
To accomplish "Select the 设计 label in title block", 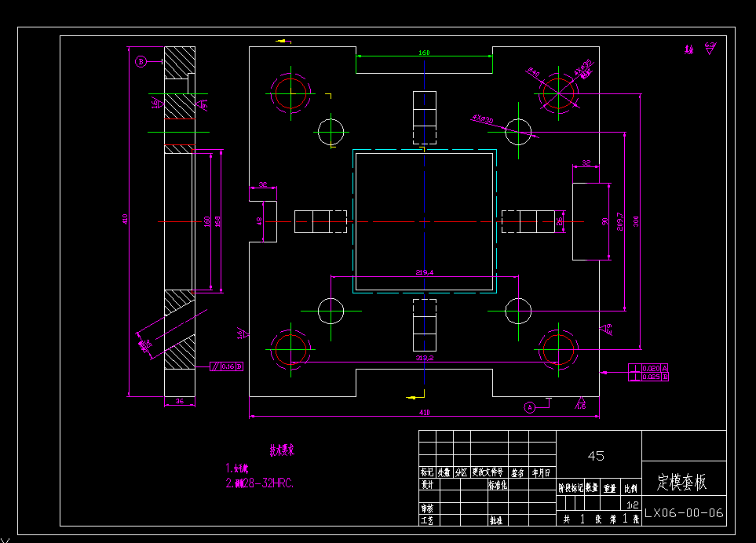I will click(x=427, y=485).
